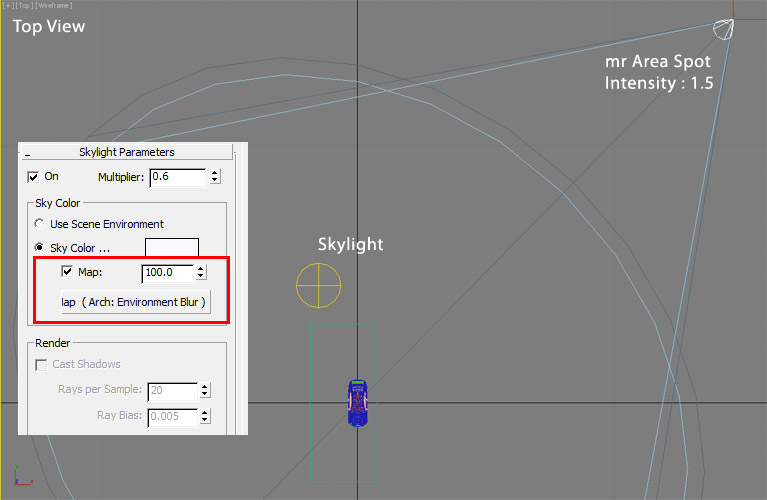Select the yellow Skylight gizmo in viewport
This screenshot has width=767, height=500.
click(318, 285)
